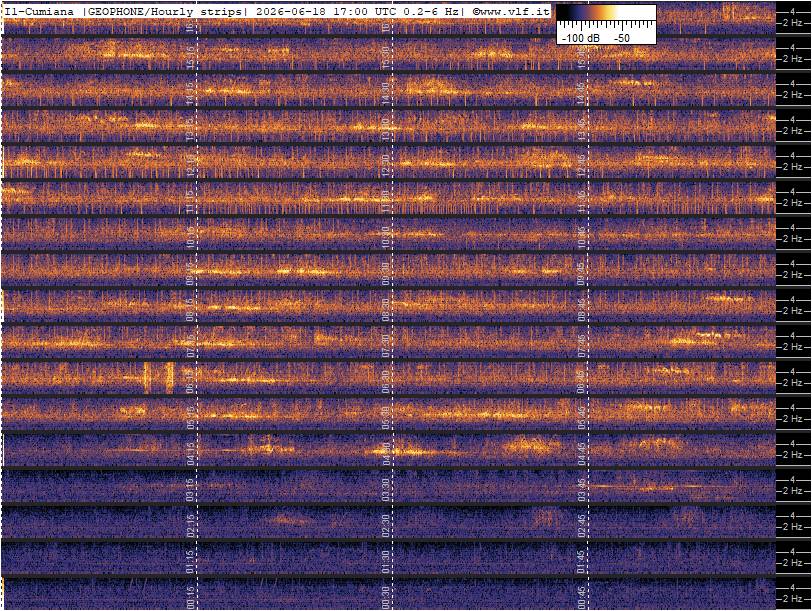Image resolution: width=812 pixels, height=611 pixels.
Task: Click the 08:30 time marker
Action: coord(385,310)
